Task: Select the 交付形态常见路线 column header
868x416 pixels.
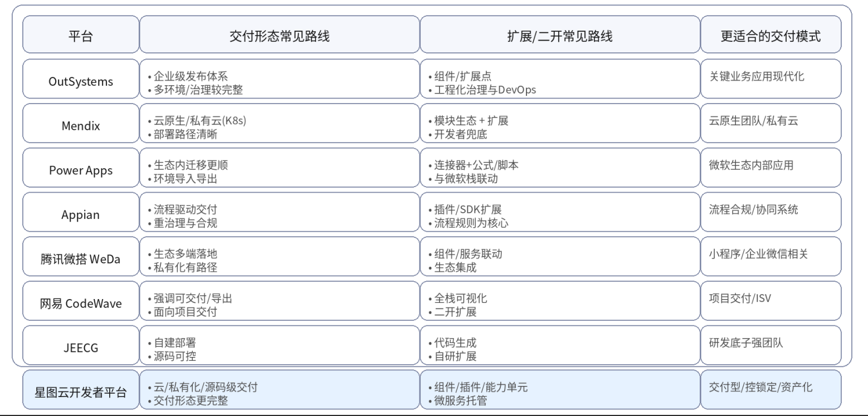Action: (279, 37)
